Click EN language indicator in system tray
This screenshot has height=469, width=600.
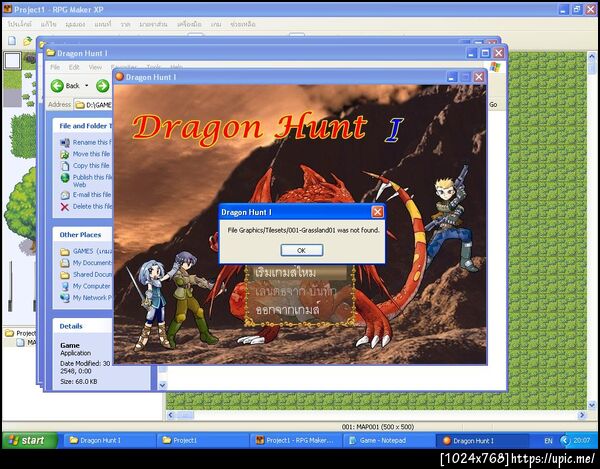(x=548, y=441)
